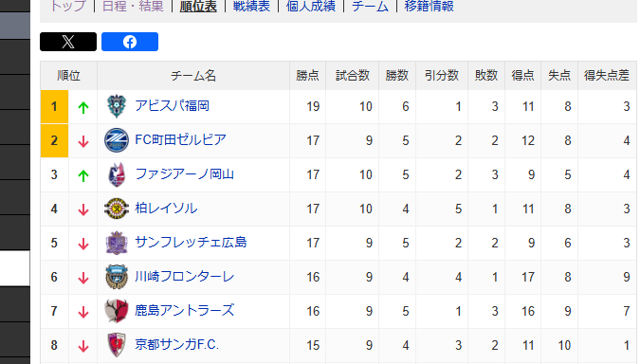The width and height of the screenshot is (640, 364).
Task: Open the 柏レイソル team link
Action: pos(166,209)
